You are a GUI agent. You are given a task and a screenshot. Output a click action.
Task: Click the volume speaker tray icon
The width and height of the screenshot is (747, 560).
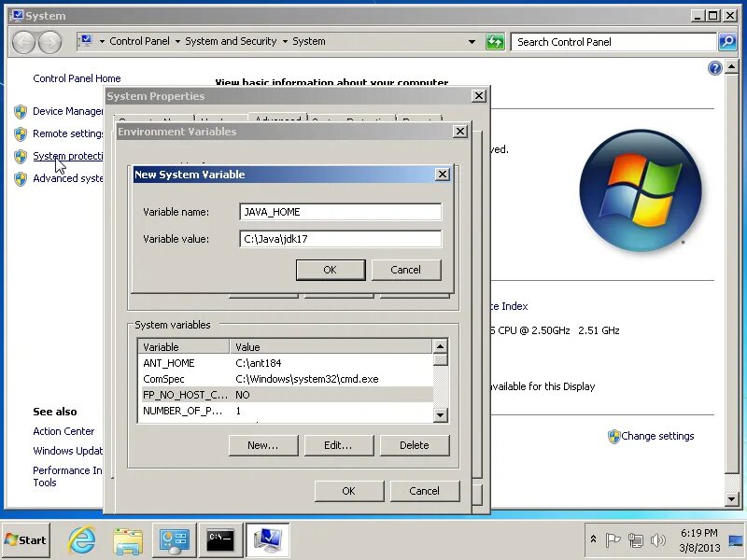coord(658,540)
